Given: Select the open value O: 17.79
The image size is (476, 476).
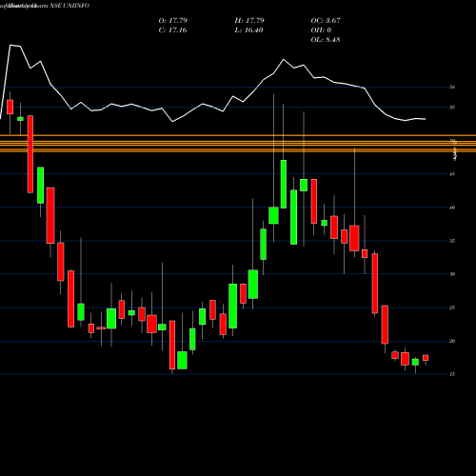Looking at the screenshot, I should tap(173, 21).
